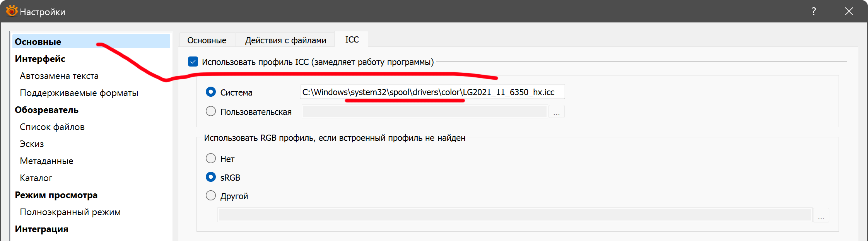Close the Настройки settings window
This screenshot has height=241, width=868.
(849, 11)
